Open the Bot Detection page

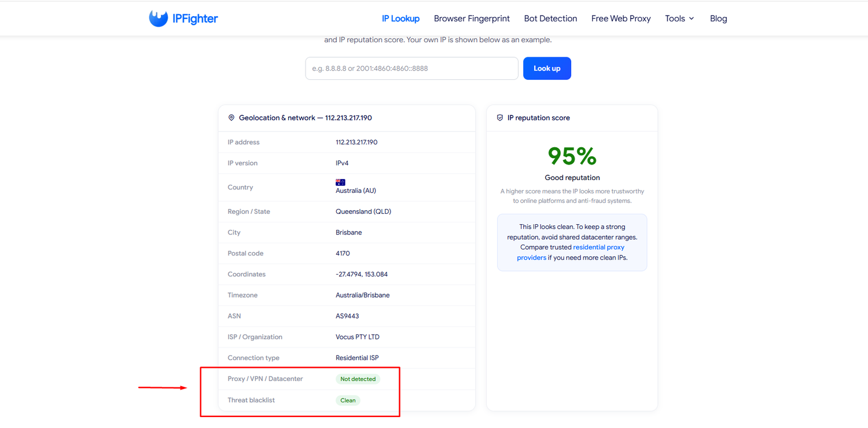click(x=550, y=19)
